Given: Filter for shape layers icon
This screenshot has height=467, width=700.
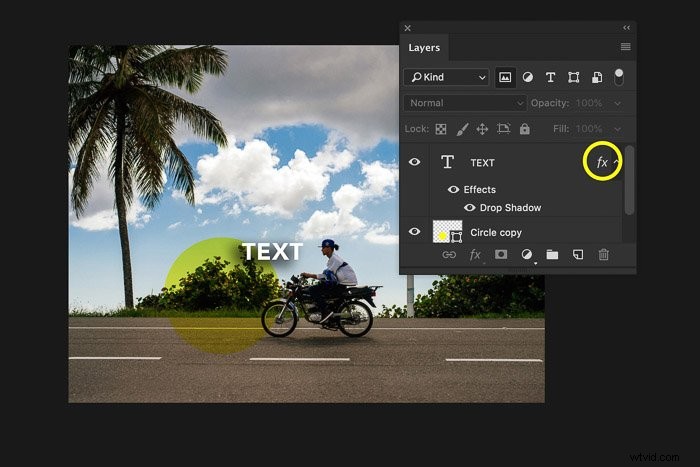Looking at the screenshot, I should 574,77.
